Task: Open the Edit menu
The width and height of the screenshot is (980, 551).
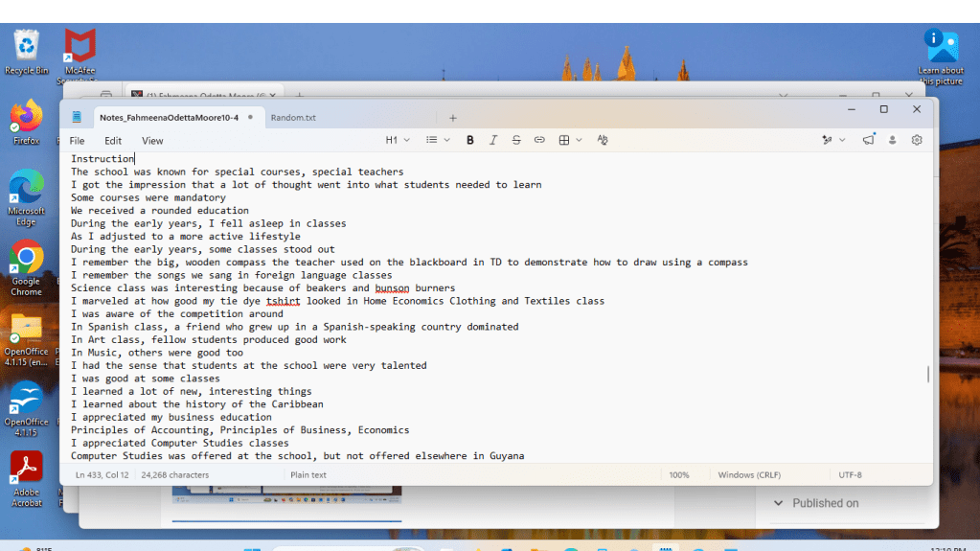Action: click(x=113, y=141)
